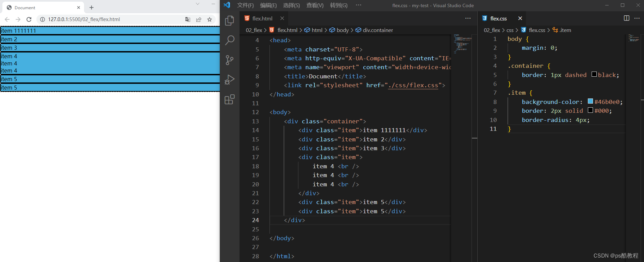
Task: Click '<div class="container">' line in flex.html
Action: coord(325,121)
